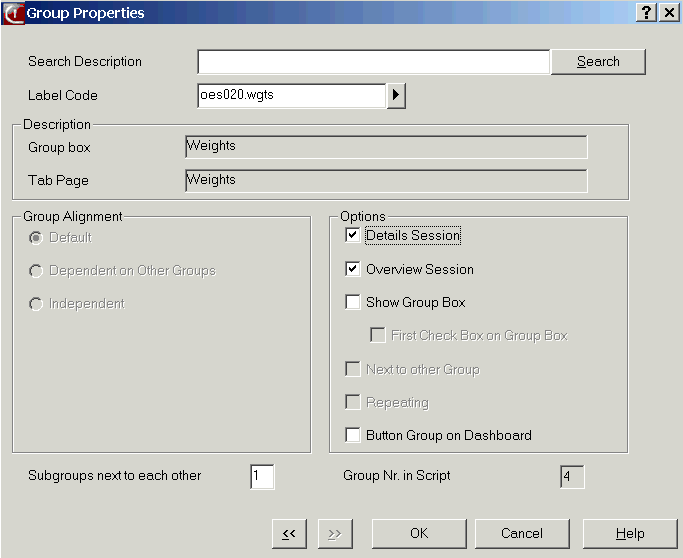Image resolution: width=683 pixels, height=558 pixels.
Task: Click into the Search Description field
Action: (373, 62)
